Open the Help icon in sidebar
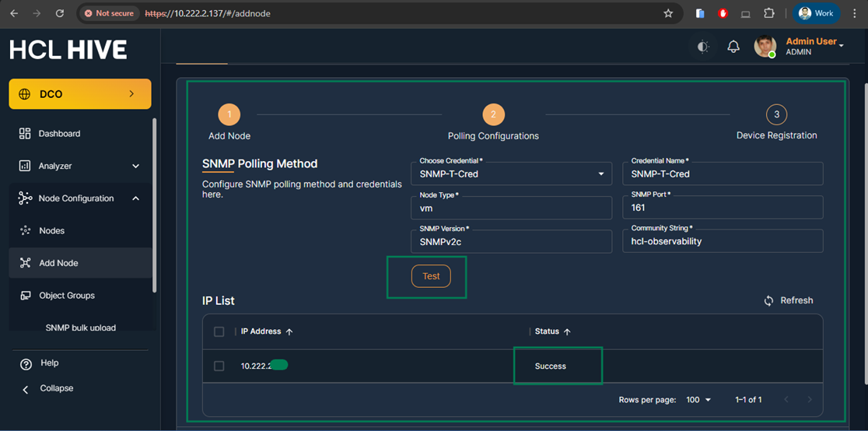The height and width of the screenshot is (431, 868). pyautogui.click(x=26, y=363)
